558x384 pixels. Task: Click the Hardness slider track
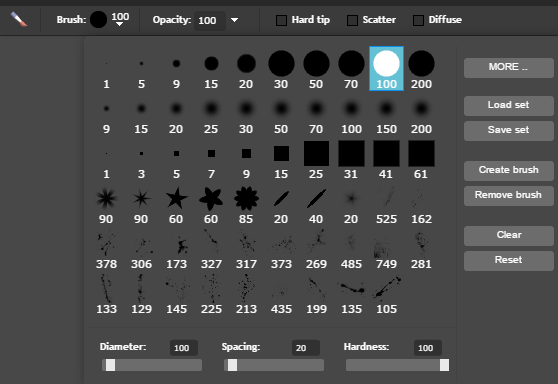(397, 365)
